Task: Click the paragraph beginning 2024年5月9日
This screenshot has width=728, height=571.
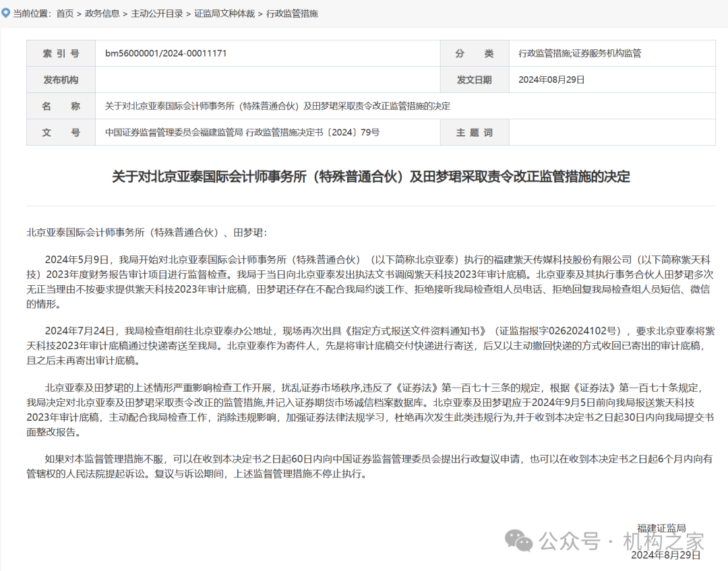Action: coord(371,282)
